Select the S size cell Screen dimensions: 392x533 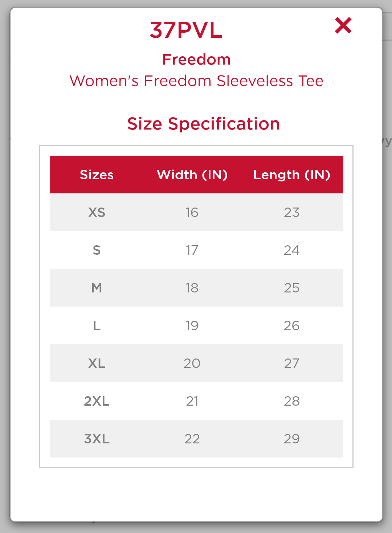click(97, 250)
